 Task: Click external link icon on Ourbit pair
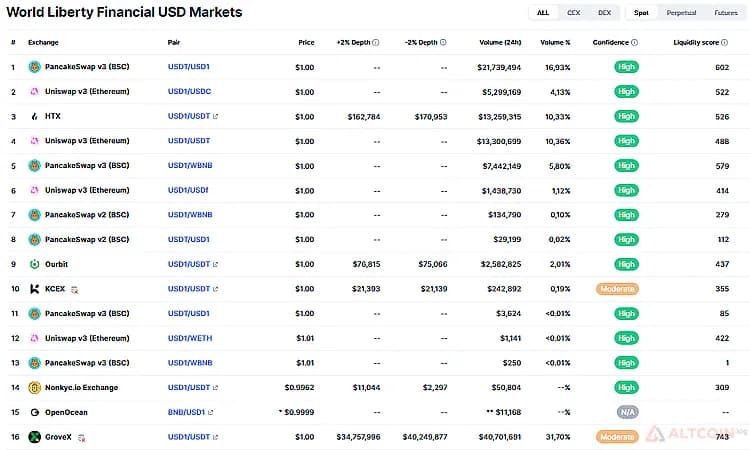[x=215, y=264]
